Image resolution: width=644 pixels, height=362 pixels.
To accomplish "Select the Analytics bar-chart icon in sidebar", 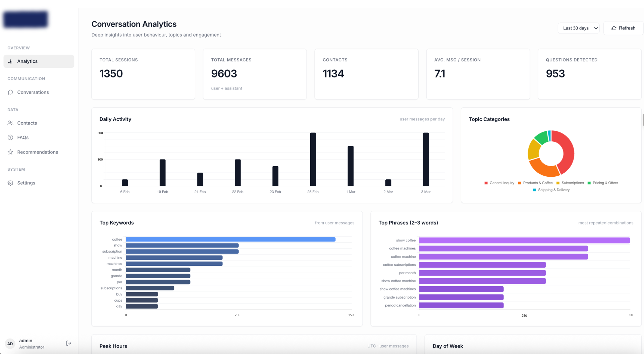I will coord(10,61).
